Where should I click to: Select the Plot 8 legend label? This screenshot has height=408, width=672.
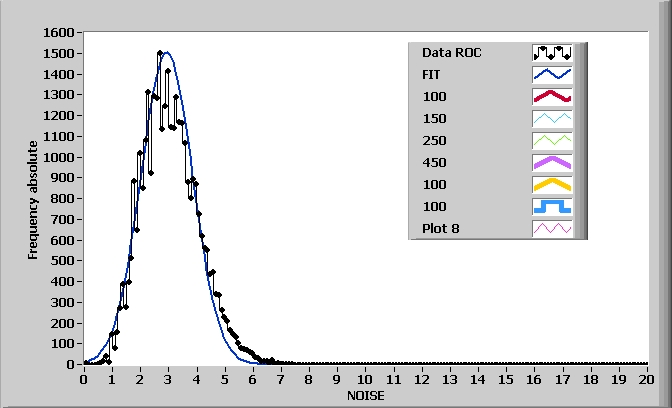pos(441,228)
